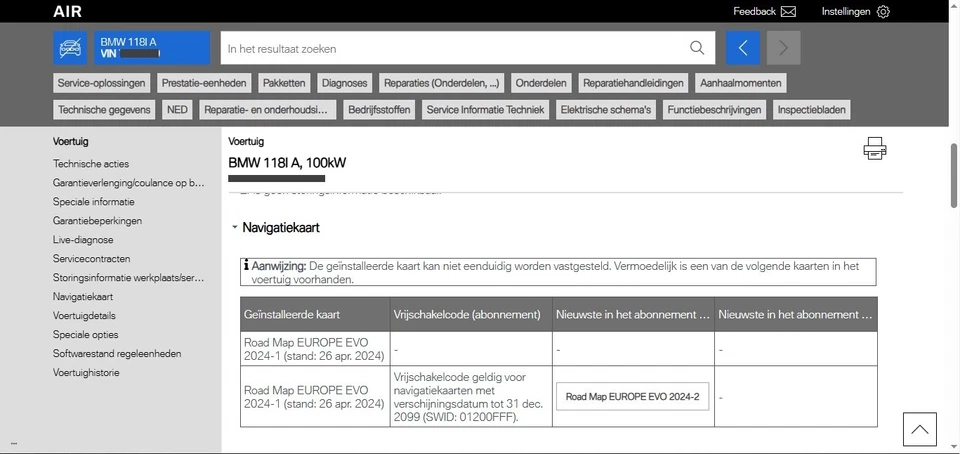This screenshot has width=960, height=454.
Task: Click the greyed forward arrow button
Action: [783, 48]
